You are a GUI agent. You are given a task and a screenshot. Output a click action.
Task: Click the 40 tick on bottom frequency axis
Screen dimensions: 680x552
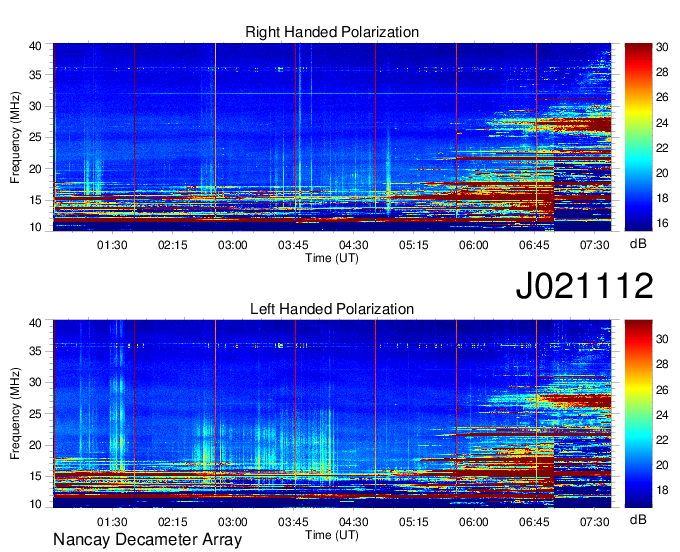tap(35, 323)
